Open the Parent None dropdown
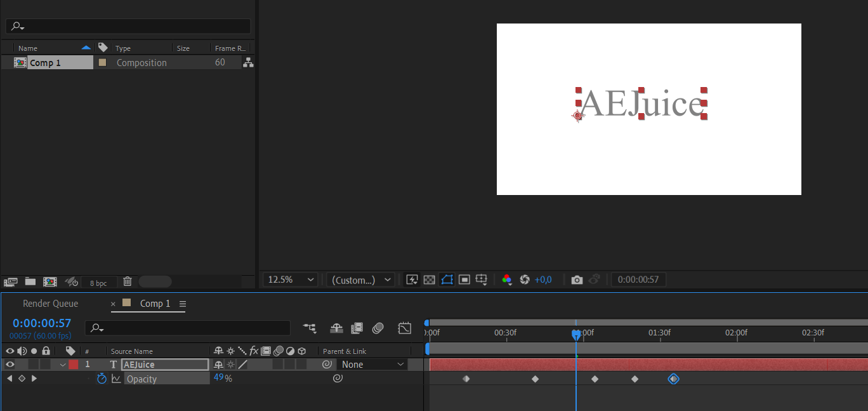Viewport: 868px width, 411px height. click(x=372, y=365)
